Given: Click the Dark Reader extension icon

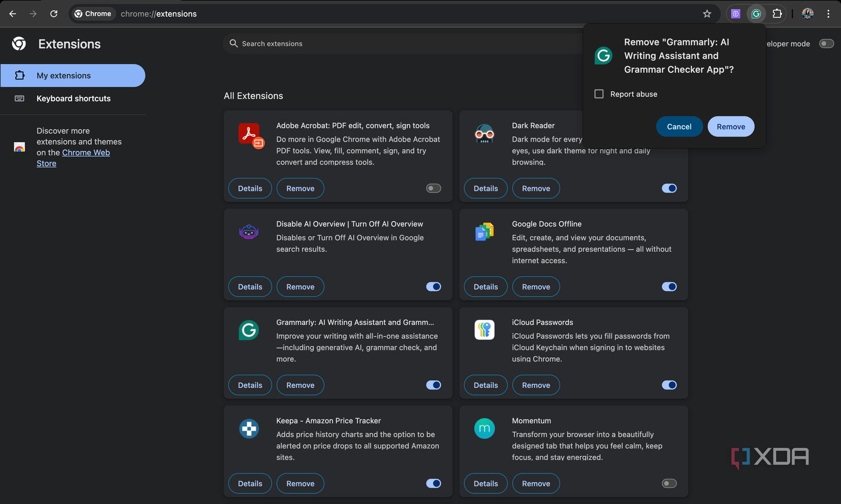Looking at the screenshot, I should (x=484, y=134).
